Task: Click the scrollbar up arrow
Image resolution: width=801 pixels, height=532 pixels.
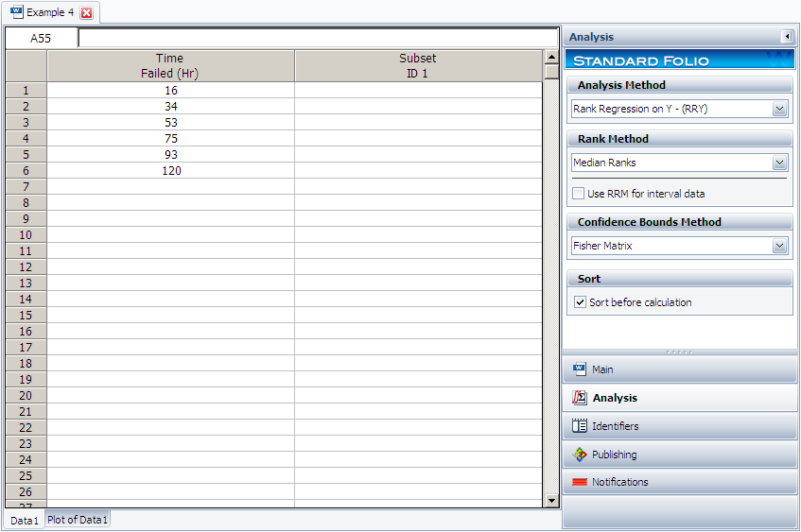Action: pyautogui.click(x=551, y=57)
